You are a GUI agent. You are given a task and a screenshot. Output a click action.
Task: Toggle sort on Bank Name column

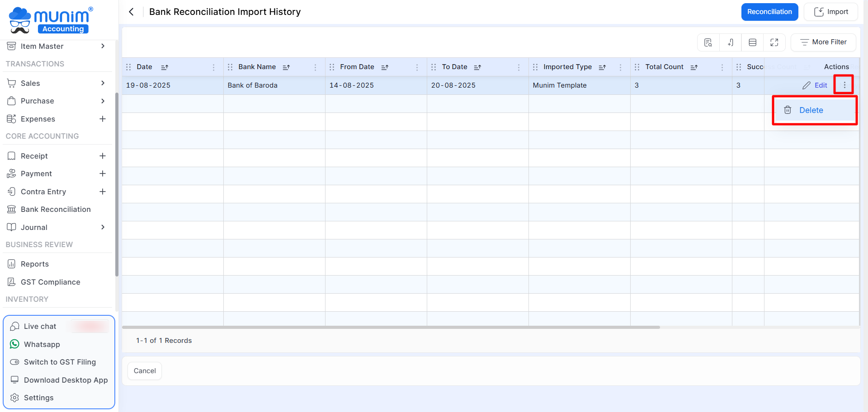pos(286,67)
